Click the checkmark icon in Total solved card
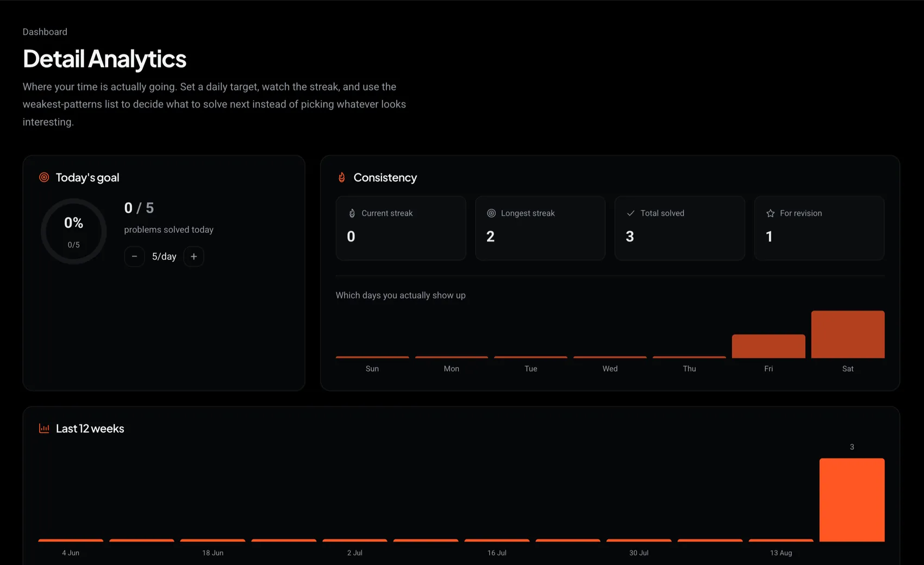This screenshot has height=565, width=924. pyautogui.click(x=630, y=213)
